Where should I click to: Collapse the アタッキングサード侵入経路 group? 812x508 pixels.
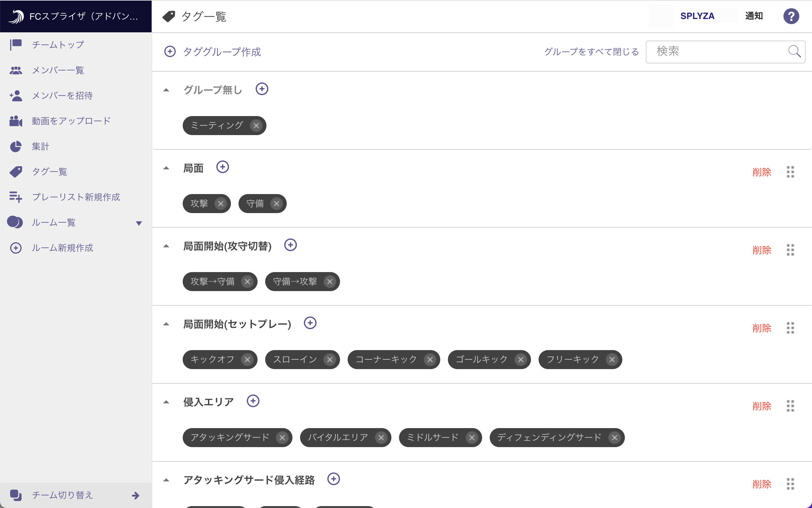pos(166,480)
